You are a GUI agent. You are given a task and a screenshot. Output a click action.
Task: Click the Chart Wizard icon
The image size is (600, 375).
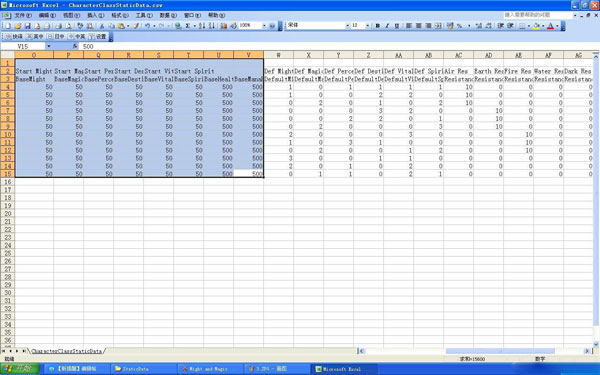tap(224, 26)
